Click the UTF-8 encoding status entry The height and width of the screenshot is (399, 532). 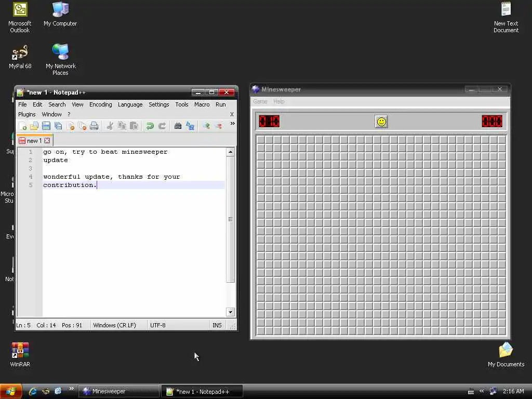tap(158, 325)
